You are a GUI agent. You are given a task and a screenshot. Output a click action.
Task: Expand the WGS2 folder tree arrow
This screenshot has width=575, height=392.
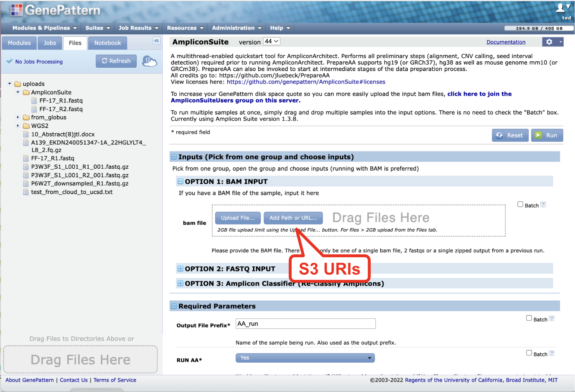point(18,126)
